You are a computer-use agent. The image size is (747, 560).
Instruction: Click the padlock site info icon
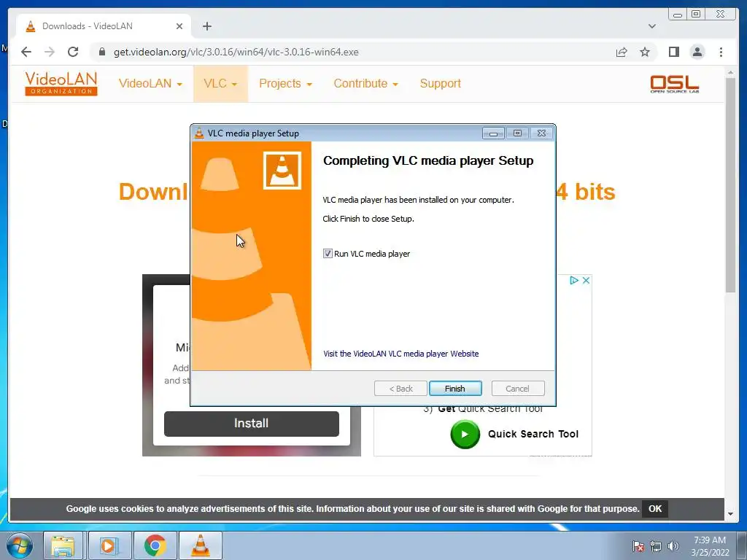(x=101, y=52)
